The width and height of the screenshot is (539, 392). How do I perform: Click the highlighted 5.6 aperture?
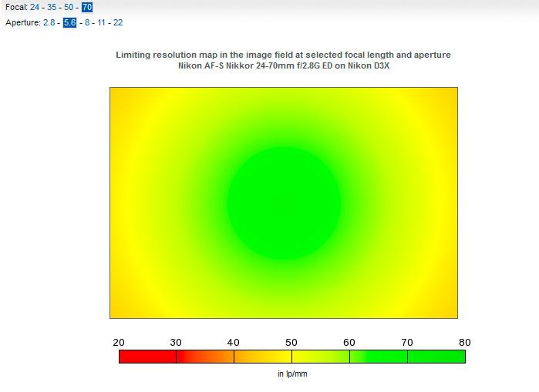coord(69,22)
